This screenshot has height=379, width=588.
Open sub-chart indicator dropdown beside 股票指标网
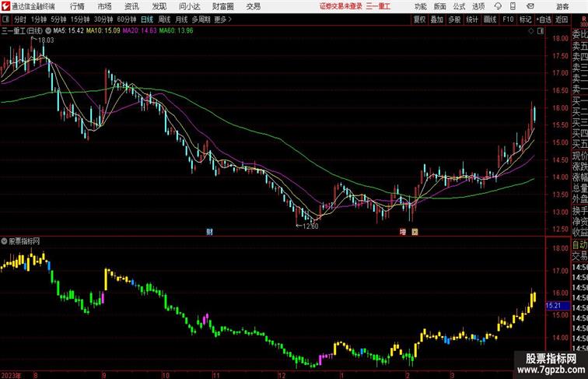point(4,241)
